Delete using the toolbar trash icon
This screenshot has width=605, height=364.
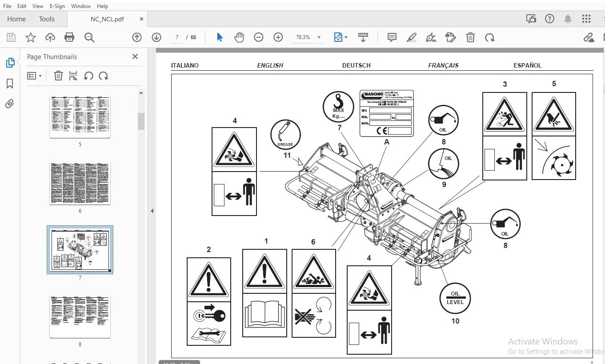[470, 37]
